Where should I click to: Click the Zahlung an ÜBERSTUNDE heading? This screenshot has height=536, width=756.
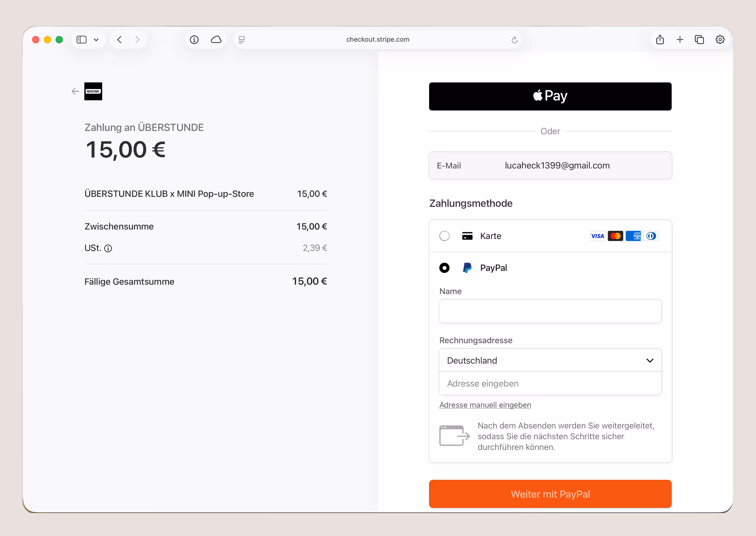[144, 127]
